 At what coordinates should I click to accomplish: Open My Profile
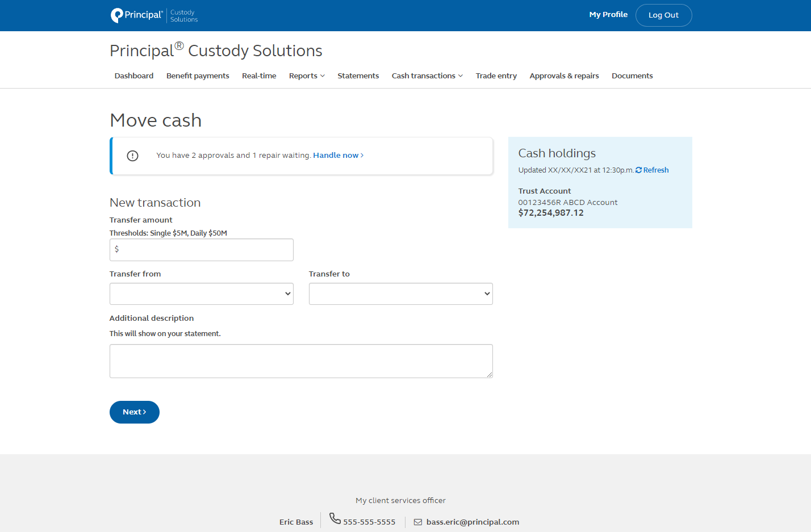(608, 14)
